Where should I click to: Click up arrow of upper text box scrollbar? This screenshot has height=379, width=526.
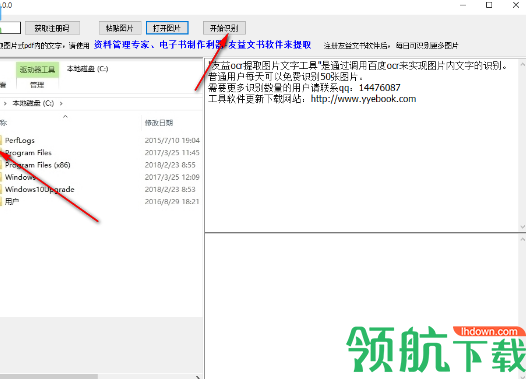[x=522, y=64]
